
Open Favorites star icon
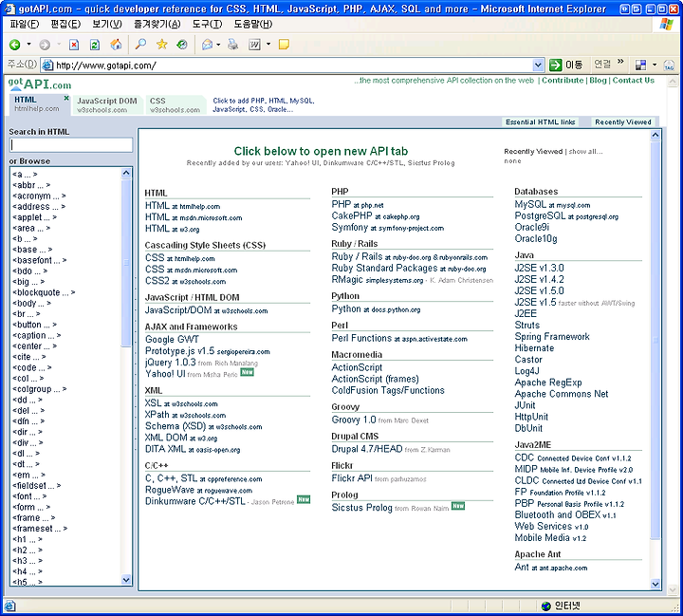pyautogui.click(x=162, y=44)
